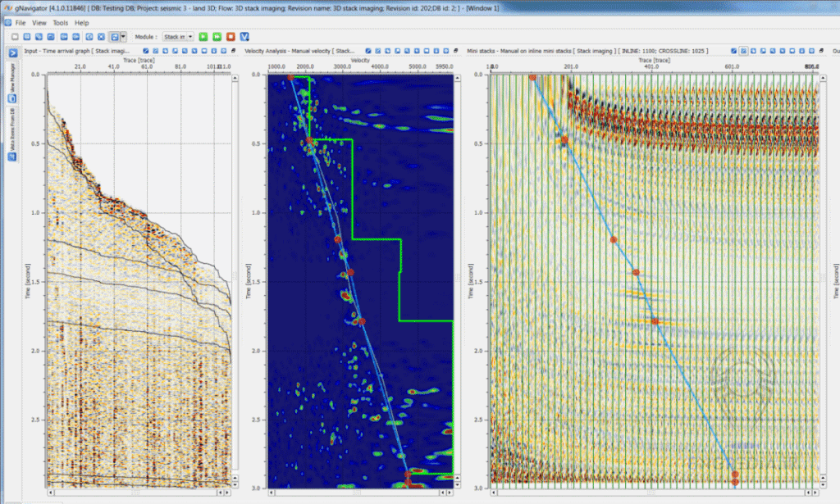Viewport: 840px width, 504px height.
Task: Open the Module dropdown showing Stack
Action: [177, 37]
